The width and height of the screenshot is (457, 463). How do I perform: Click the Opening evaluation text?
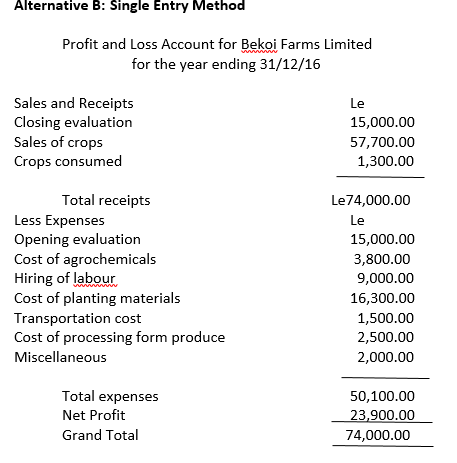(x=77, y=239)
